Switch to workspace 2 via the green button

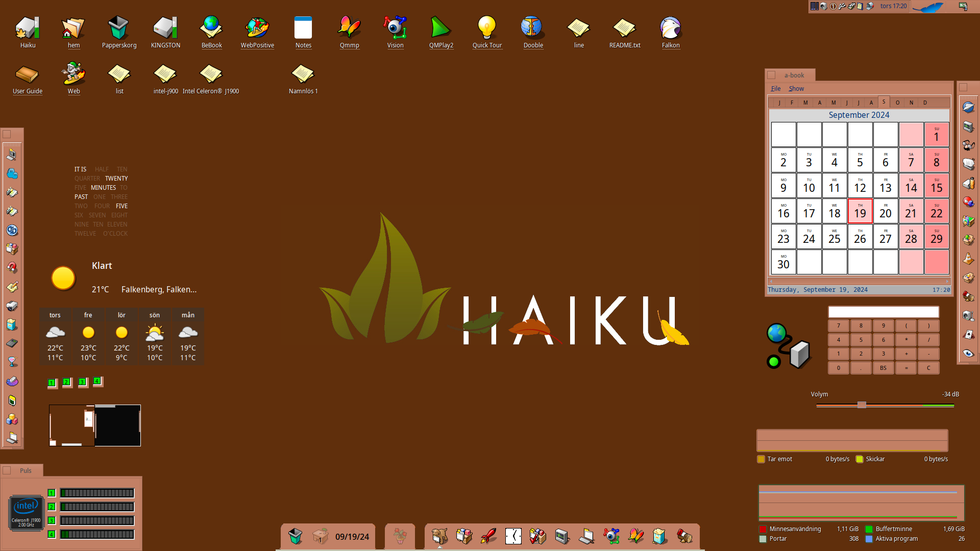click(x=66, y=382)
